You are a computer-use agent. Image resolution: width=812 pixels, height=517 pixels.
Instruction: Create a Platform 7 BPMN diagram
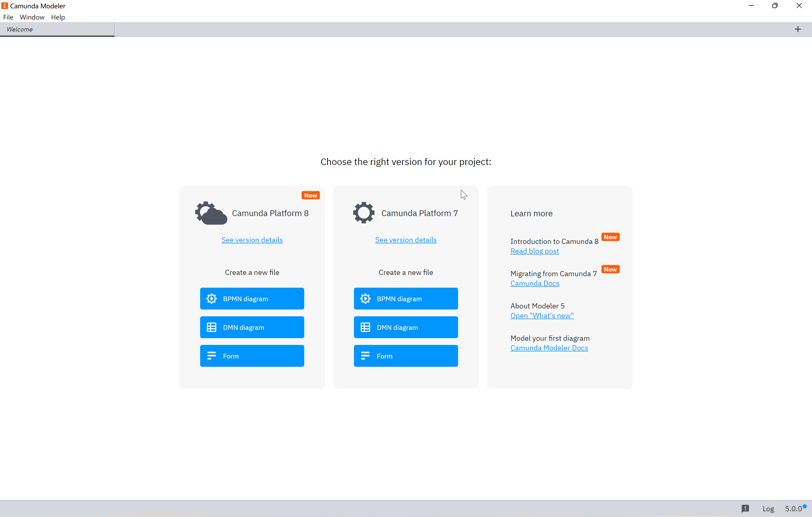point(406,299)
